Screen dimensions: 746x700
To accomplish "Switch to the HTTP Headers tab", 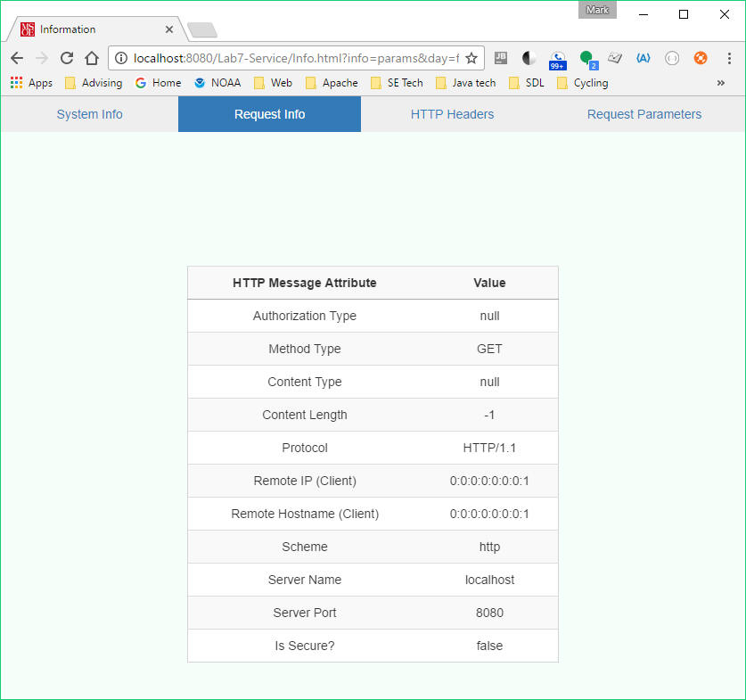I will 452,114.
